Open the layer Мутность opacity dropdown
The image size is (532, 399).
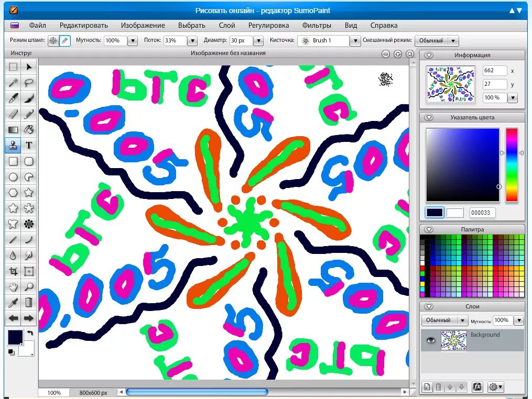519,320
